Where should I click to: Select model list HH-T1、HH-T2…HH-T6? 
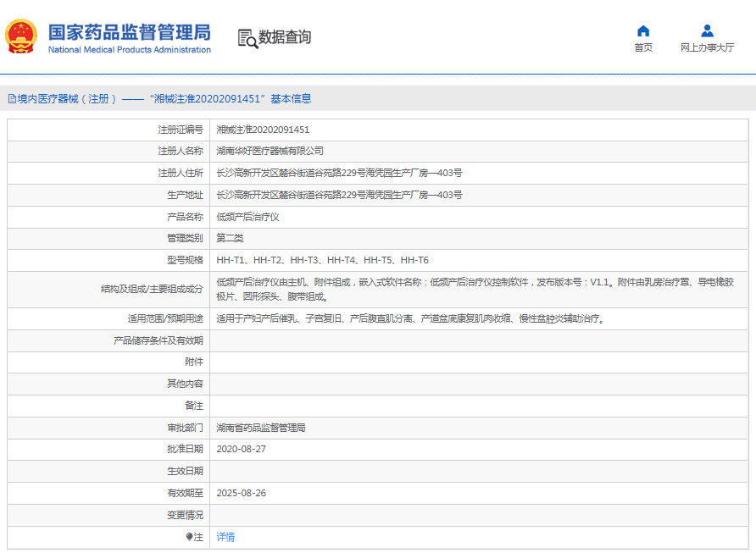click(323, 260)
